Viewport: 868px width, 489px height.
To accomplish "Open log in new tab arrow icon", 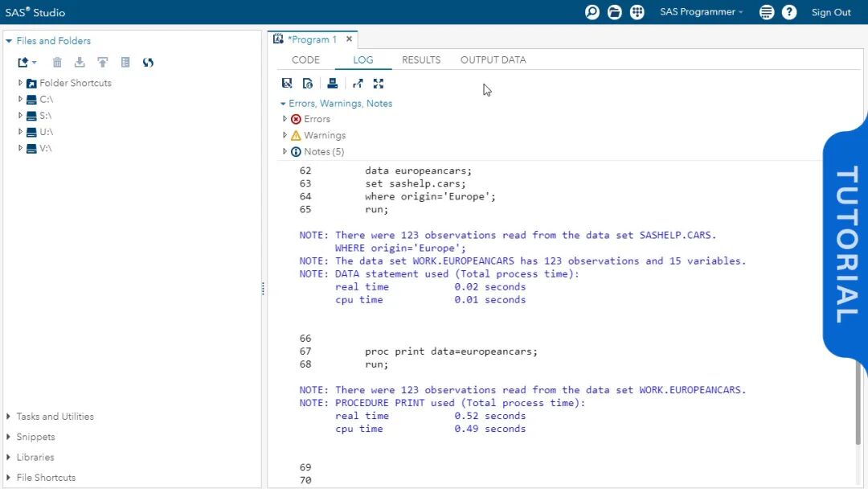I will [358, 84].
